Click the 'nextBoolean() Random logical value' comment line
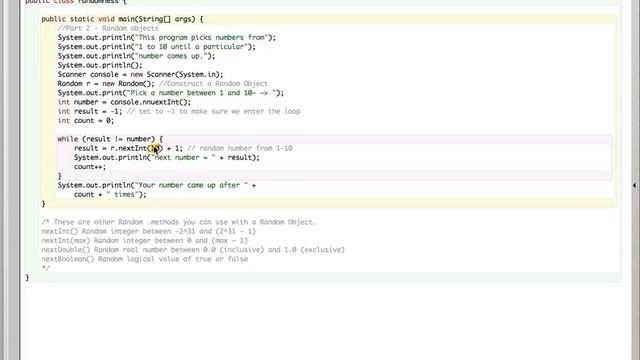640x360 pixels. [144, 259]
